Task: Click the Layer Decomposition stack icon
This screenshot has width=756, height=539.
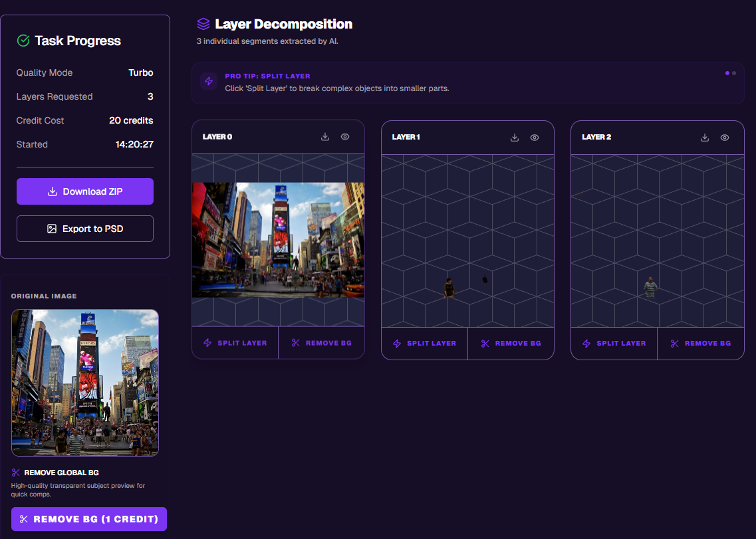Action: tap(203, 25)
